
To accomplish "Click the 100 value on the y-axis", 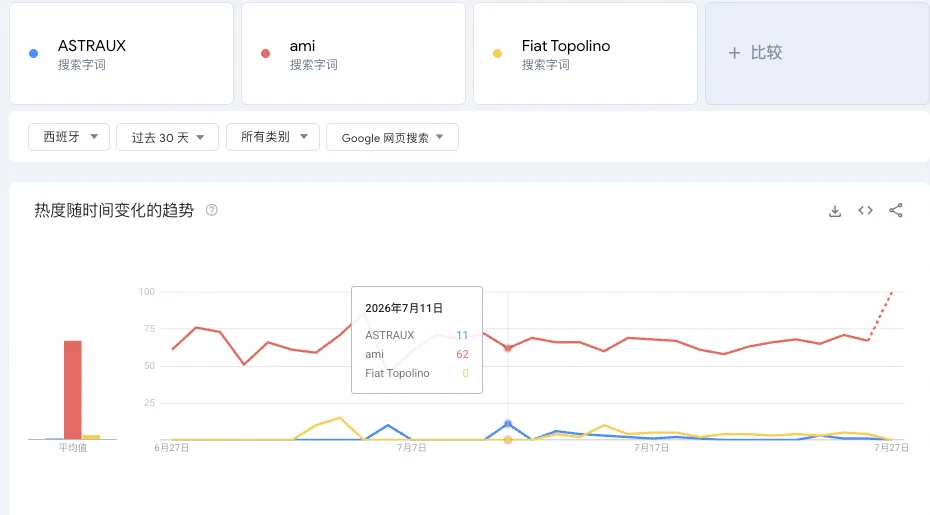I will tap(146, 292).
